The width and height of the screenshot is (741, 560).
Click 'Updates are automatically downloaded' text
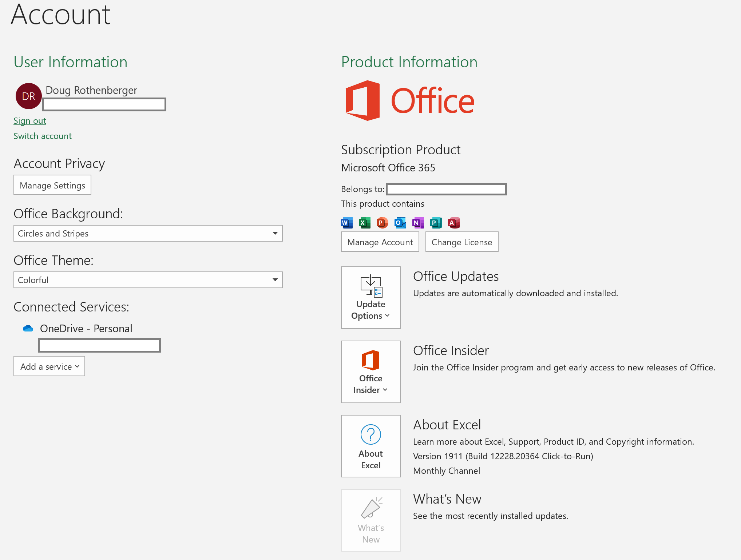click(515, 293)
